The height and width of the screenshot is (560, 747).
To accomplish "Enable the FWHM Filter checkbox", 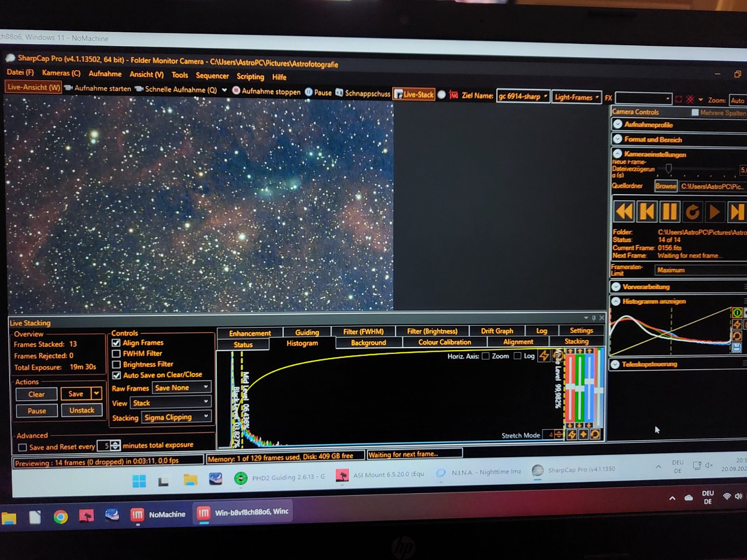I will coord(116,354).
